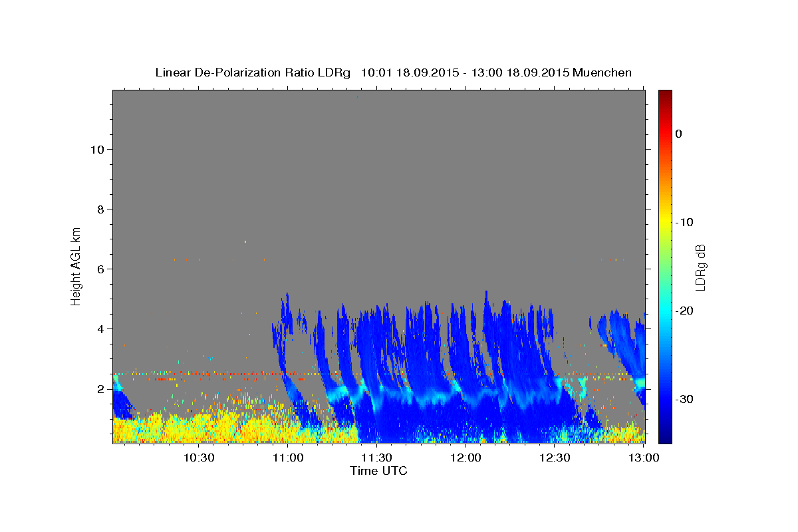Screen dimensions: 798x532
Task: Click the colorbar label '-10'
Action: 684,222
